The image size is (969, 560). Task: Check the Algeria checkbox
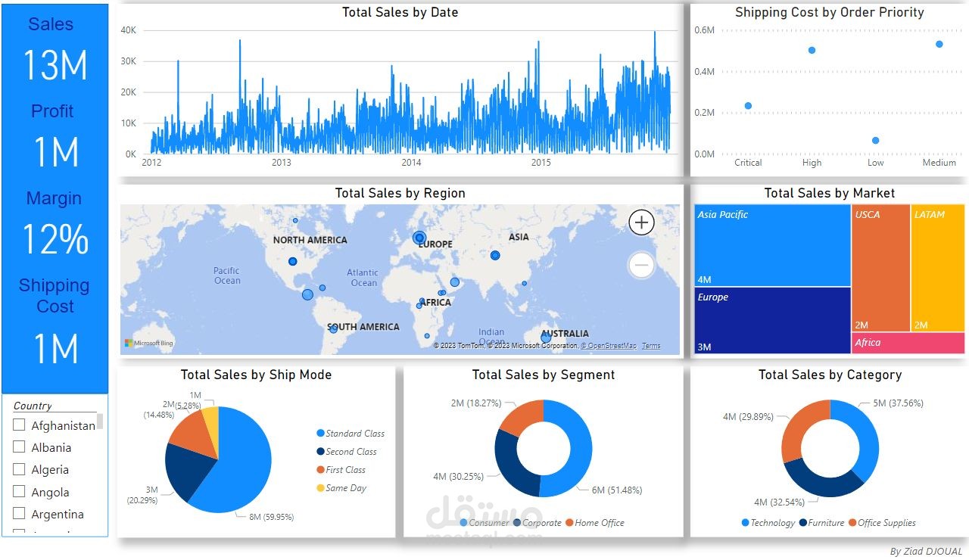19,469
